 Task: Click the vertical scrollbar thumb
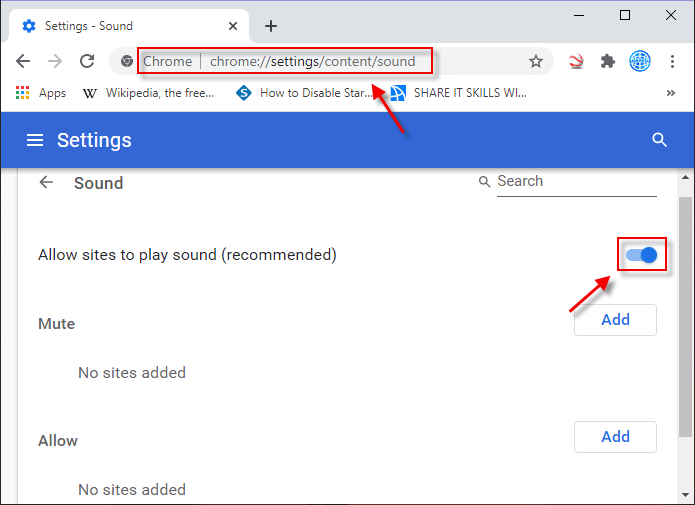tap(685, 317)
